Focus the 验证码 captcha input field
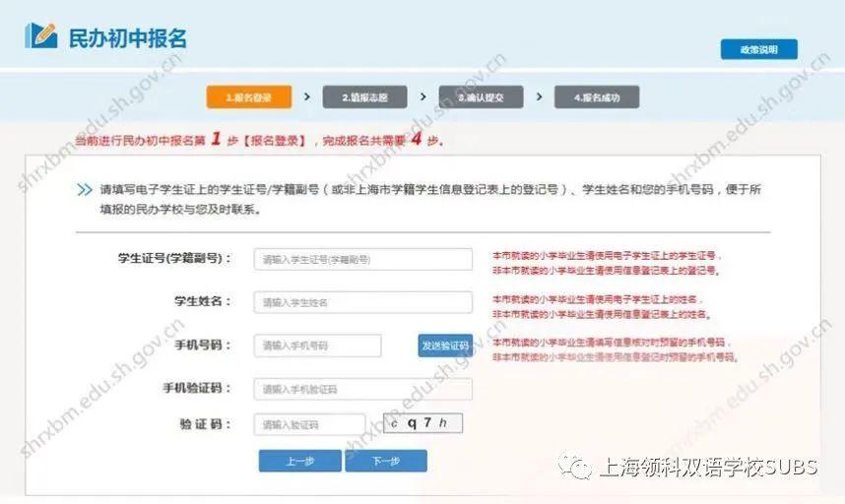 coord(309,425)
